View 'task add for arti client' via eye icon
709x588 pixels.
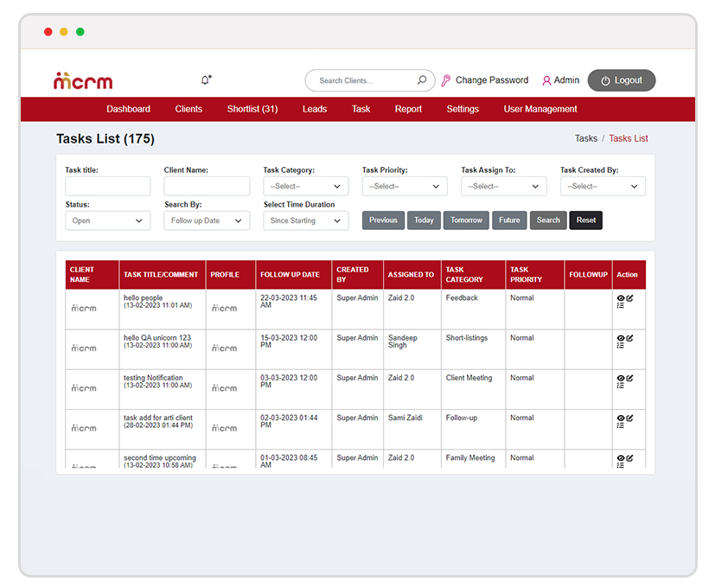tap(620, 419)
